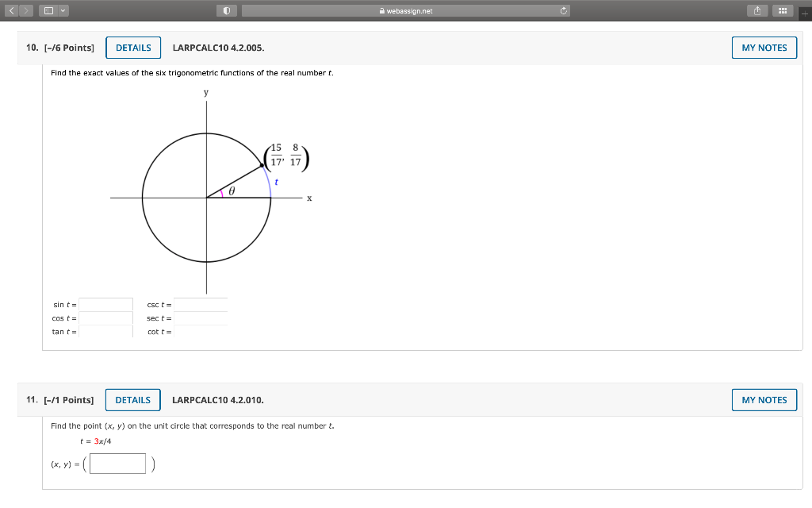
Task: Reload the webassign.net page
Action: (562, 10)
